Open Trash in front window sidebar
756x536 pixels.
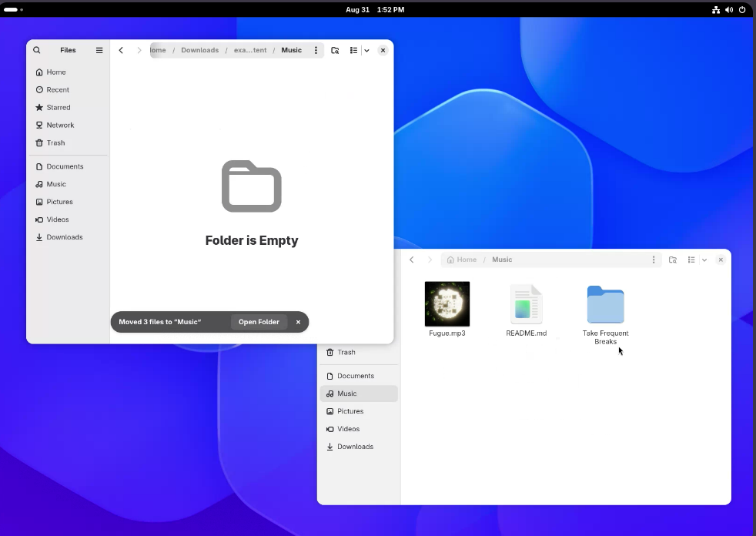(x=68, y=142)
